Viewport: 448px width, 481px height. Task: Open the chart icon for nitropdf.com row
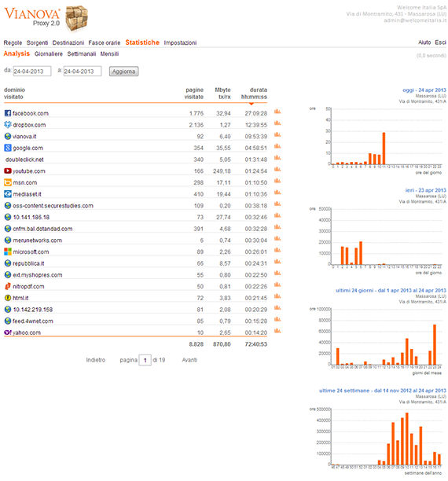(x=277, y=285)
